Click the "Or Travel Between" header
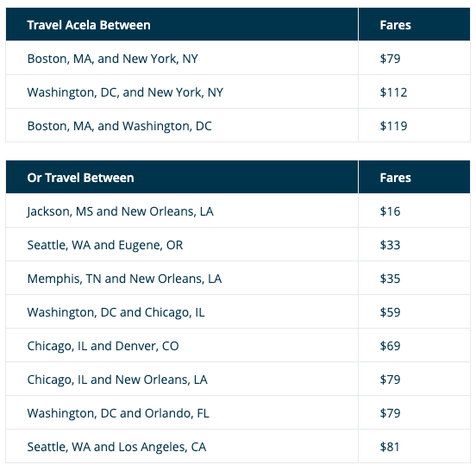Image resolution: width=476 pixels, height=471 pixels. tap(80, 178)
